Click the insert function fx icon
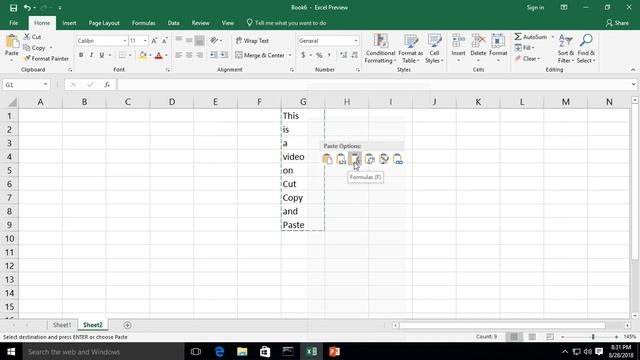The width and height of the screenshot is (640, 360). point(107,84)
